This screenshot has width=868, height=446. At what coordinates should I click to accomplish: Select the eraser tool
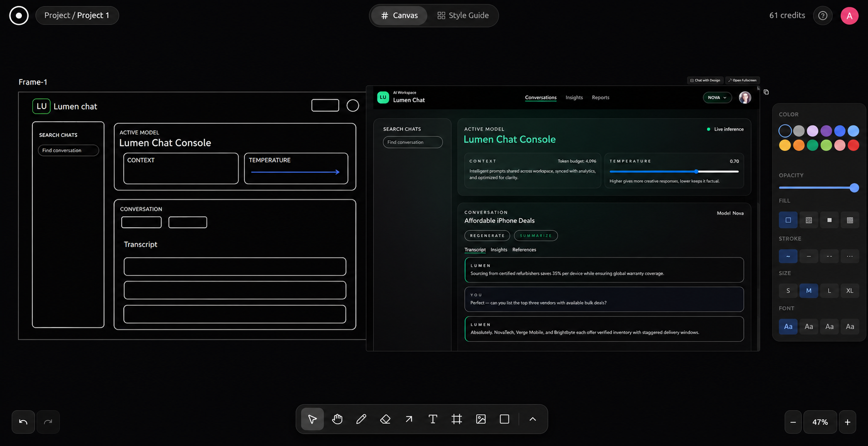(385, 419)
